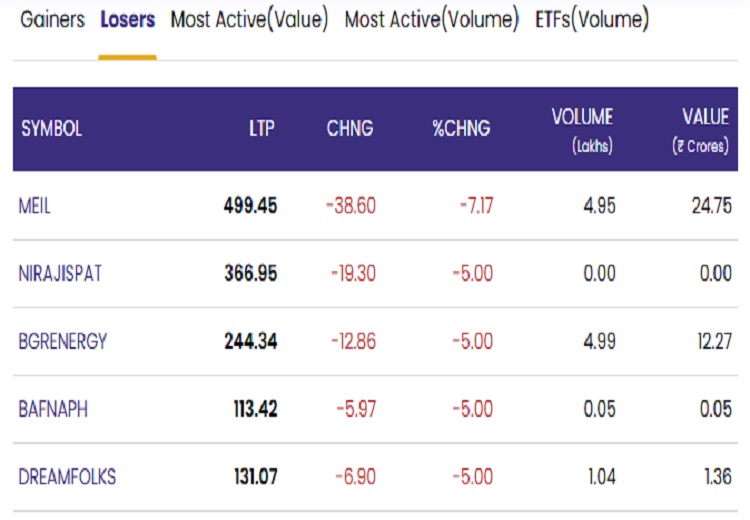Click the LTP column header
750x520 pixels.
click(262, 129)
